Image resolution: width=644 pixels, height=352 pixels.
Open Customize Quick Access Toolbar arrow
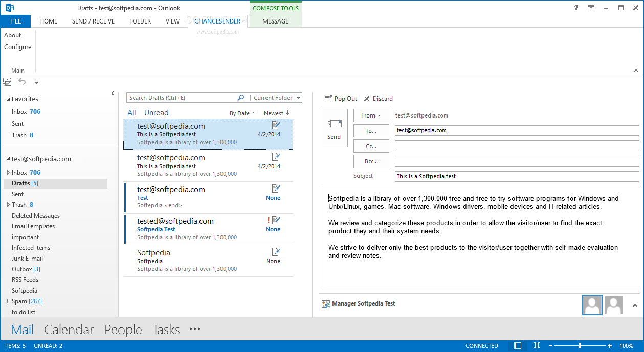(x=36, y=82)
